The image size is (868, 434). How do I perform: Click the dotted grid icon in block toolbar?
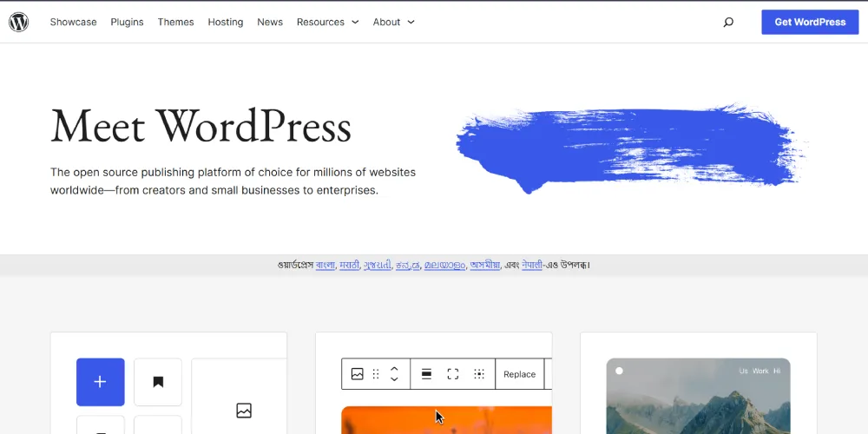(x=479, y=374)
